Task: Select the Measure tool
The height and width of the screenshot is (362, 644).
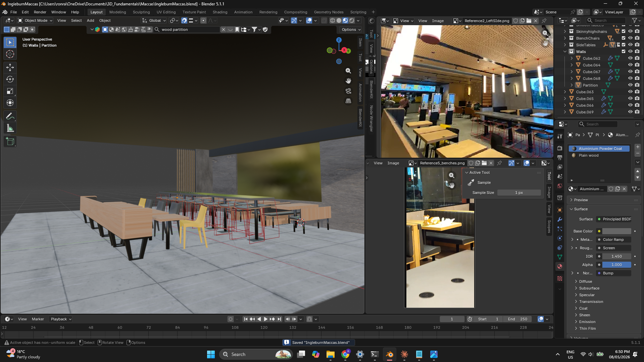Action: point(10,128)
